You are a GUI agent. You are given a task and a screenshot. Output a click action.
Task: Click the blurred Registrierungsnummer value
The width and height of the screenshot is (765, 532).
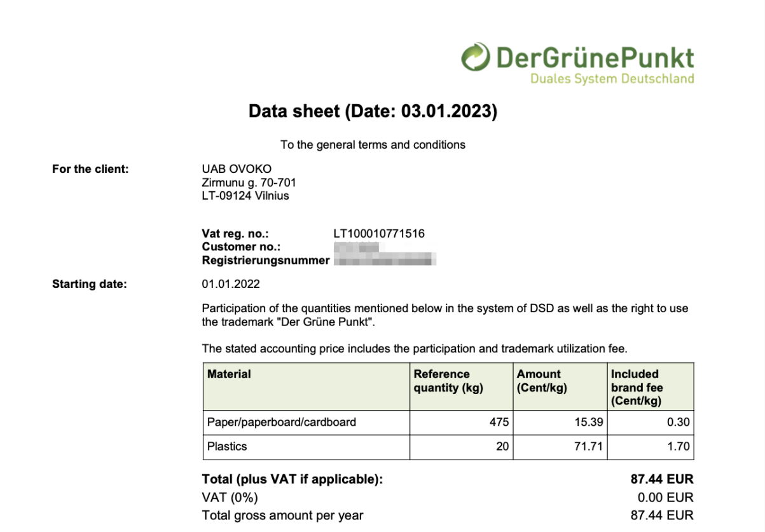(385, 261)
